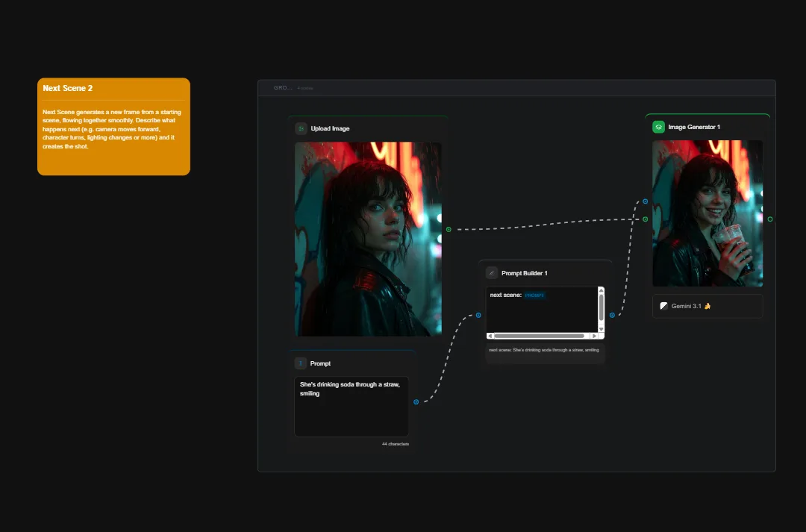
Task: Expand the truncated GRO group title
Action: click(284, 87)
